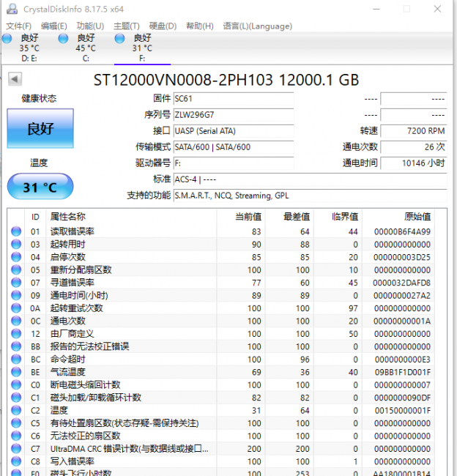
Task: Click raw value 0000032DAFD8
Action: [401, 283]
